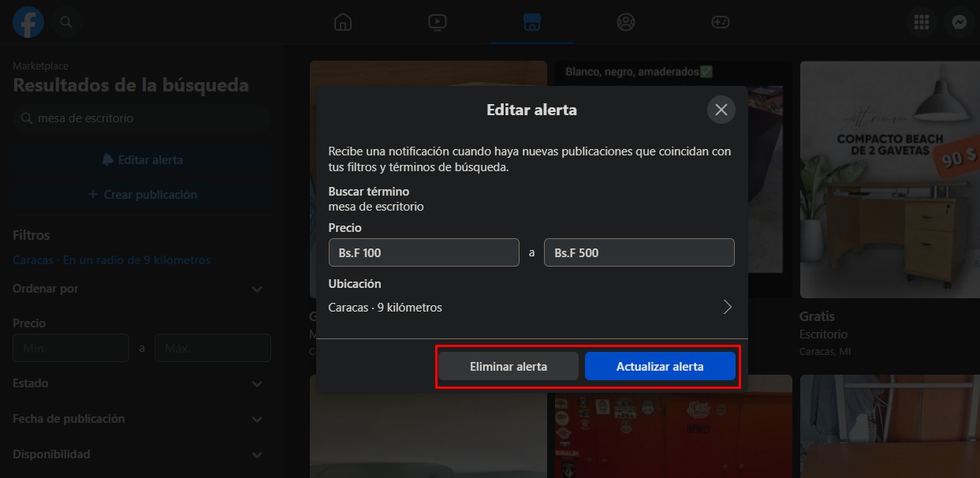Click the Eliminar alerta button
This screenshot has width=980, height=478.
[x=509, y=366]
